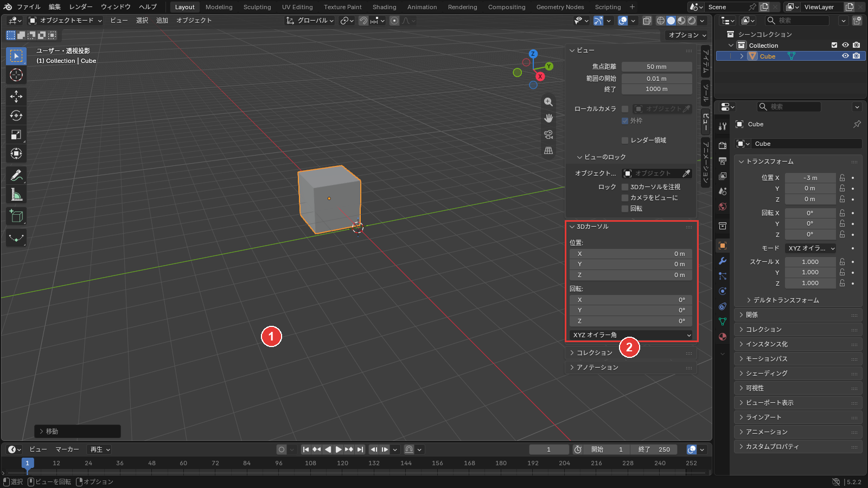Enable 3Dカーソルを注視 lock checkbox

[625, 187]
